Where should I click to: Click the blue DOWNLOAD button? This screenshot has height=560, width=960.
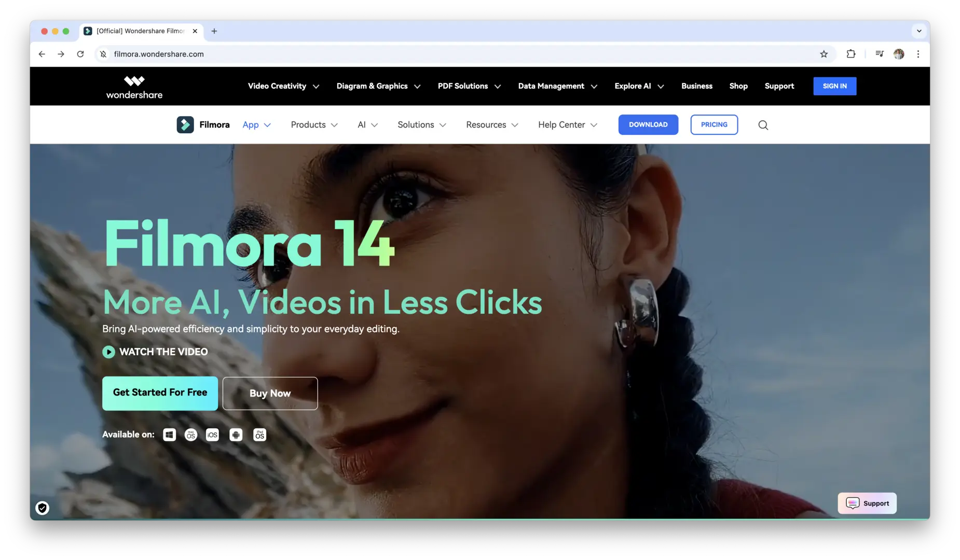pos(648,125)
